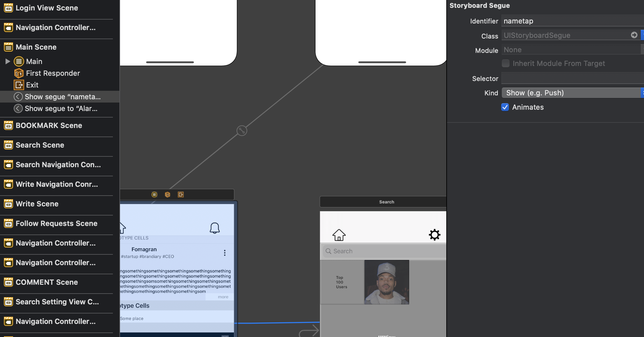Click the Search field in the Search scene
644x337 pixels.
click(384, 251)
